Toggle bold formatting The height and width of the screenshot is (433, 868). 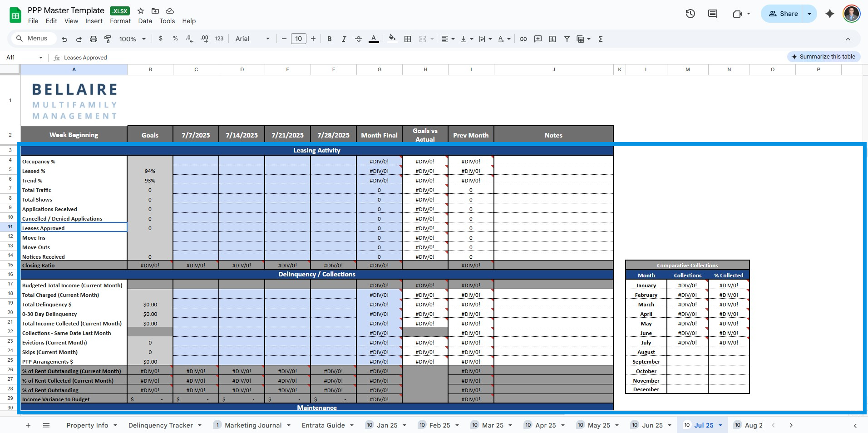(x=329, y=39)
